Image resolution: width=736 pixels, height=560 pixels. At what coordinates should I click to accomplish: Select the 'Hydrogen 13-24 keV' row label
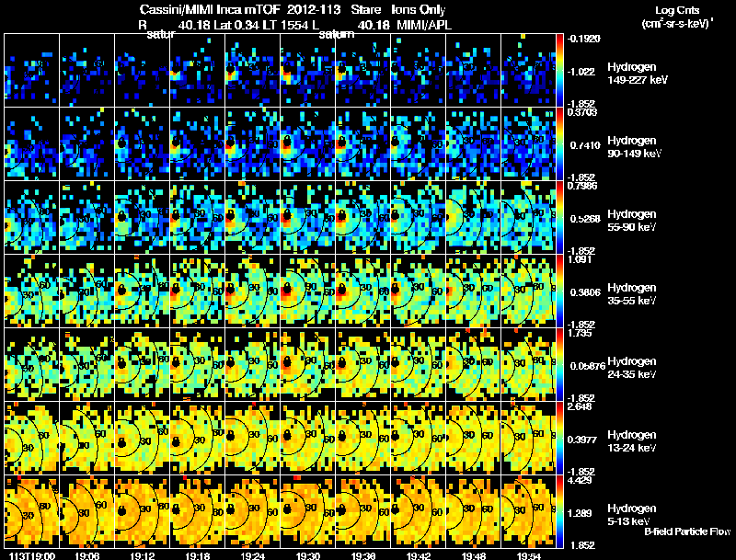[632, 441]
